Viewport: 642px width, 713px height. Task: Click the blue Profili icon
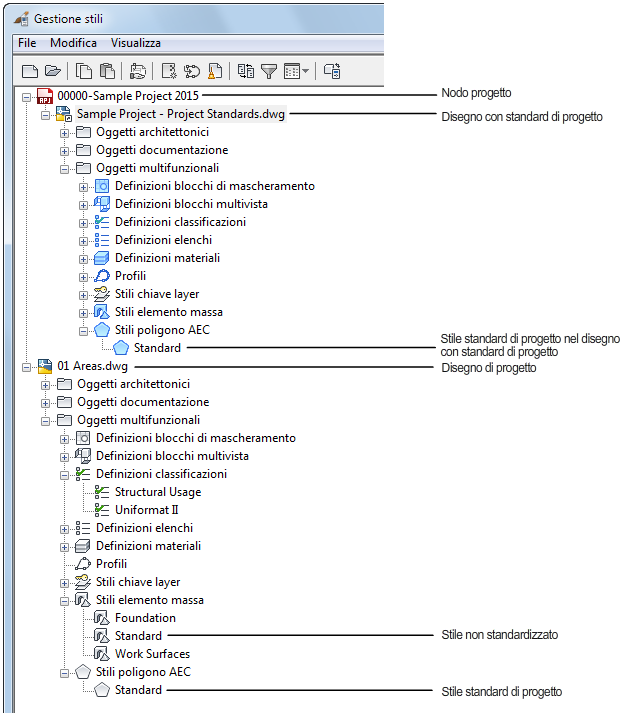(x=102, y=276)
